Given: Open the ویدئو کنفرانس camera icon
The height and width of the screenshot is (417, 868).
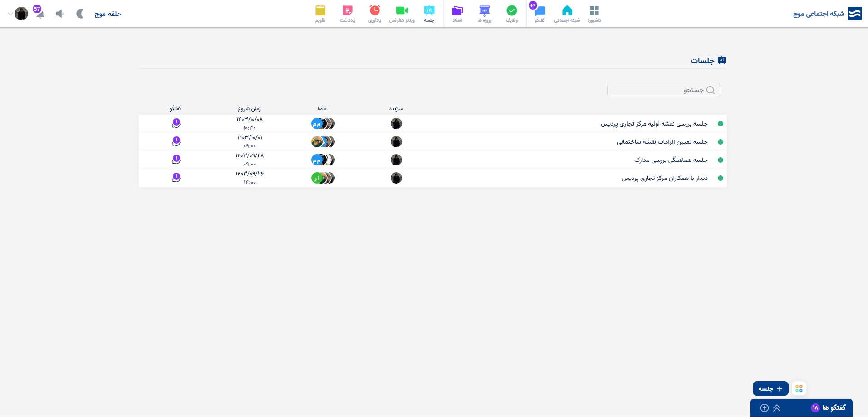Looking at the screenshot, I should [402, 10].
